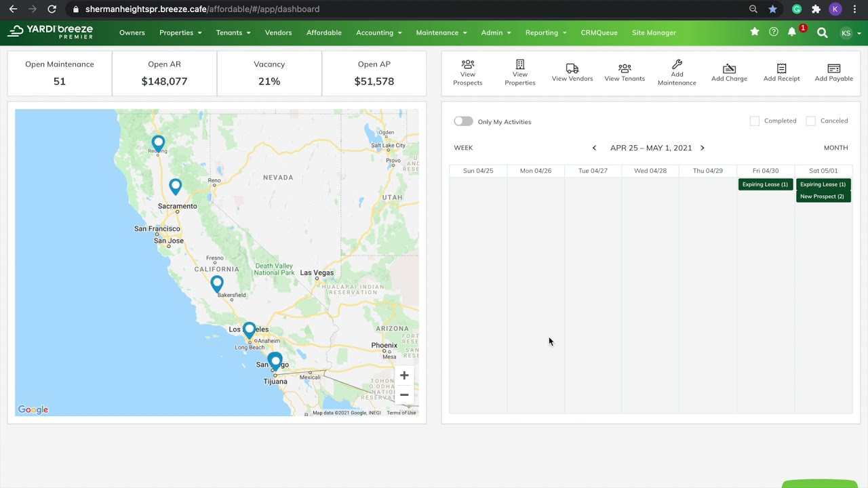
Task: Toggle the Only My Activities switch
Action: click(x=463, y=121)
